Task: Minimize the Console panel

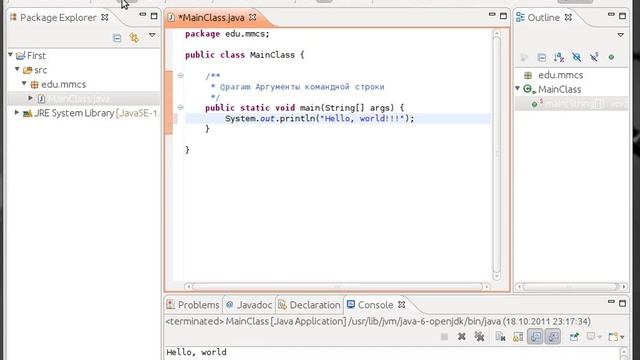Action: (611, 302)
